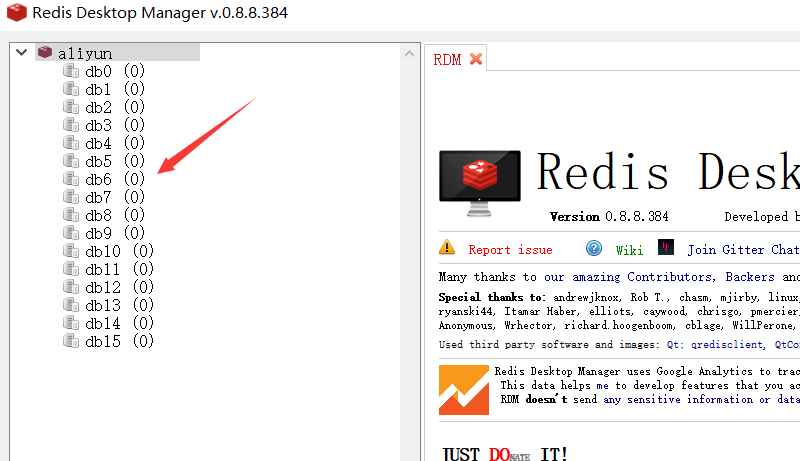Click the JUST DONATE IT banner
The width and height of the screenshot is (800, 461).
505,453
